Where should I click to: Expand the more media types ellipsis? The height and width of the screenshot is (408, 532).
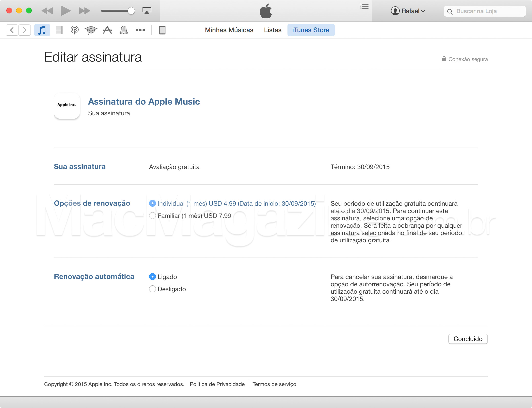pos(140,30)
